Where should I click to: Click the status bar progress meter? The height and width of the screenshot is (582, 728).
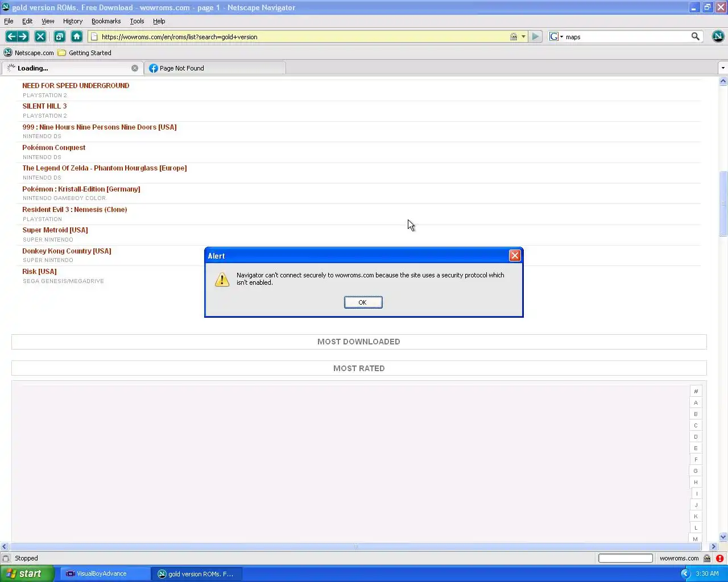626,558
